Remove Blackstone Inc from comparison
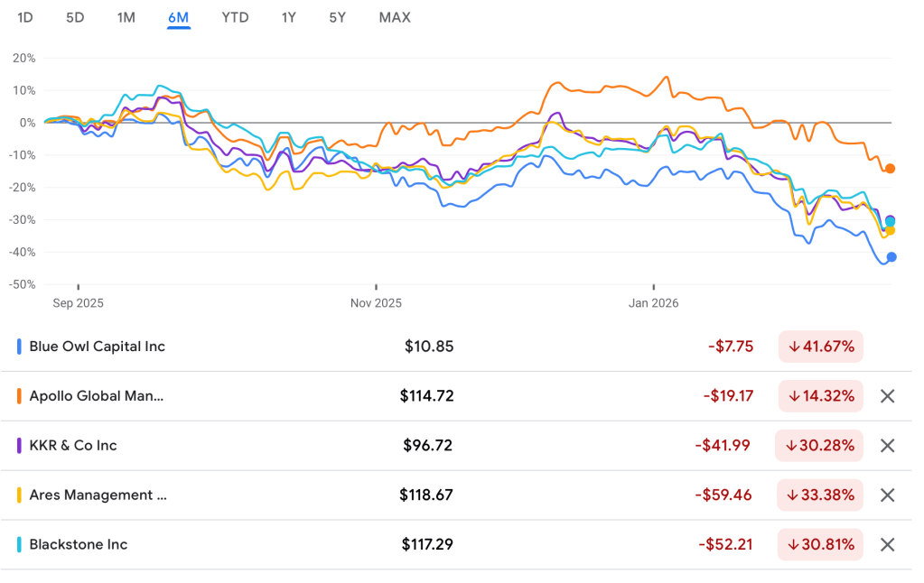 pos(887,544)
